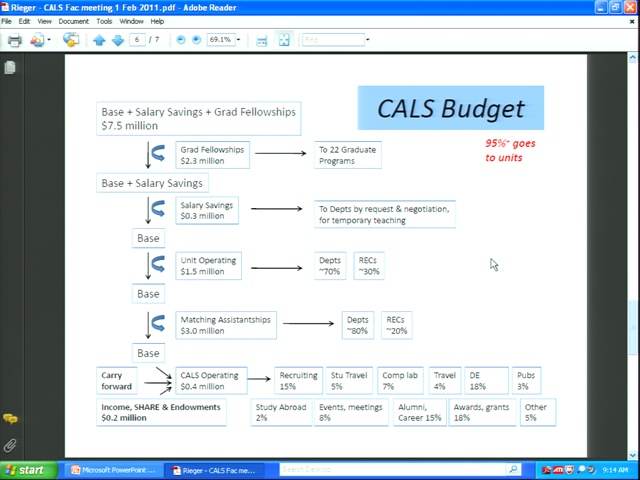Image resolution: width=640 pixels, height=480 pixels.
Task: Click the Find search box
Action: tap(333, 40)
